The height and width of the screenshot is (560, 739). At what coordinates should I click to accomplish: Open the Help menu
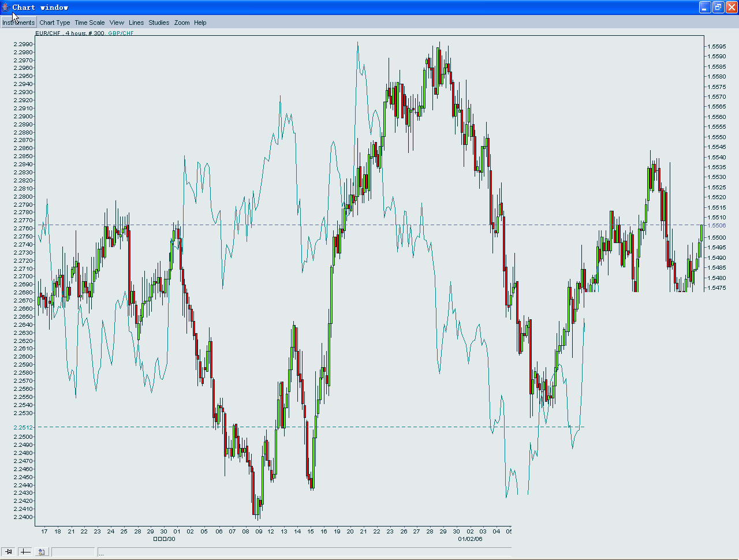200,23
